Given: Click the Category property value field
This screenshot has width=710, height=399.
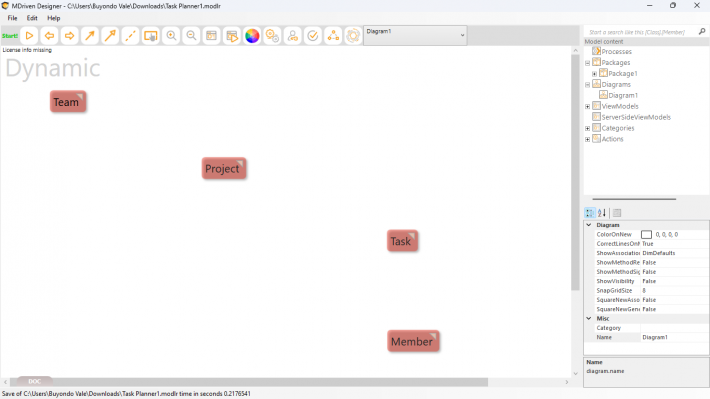Looking at the screenshot, I should click(675, 328).
